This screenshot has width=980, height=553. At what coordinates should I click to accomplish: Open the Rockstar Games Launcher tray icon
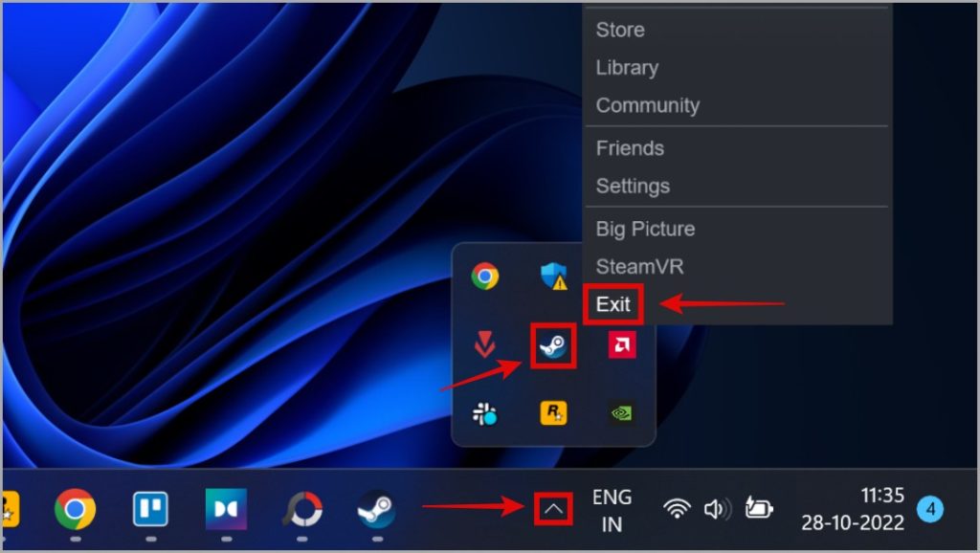[x=554, y=413]
